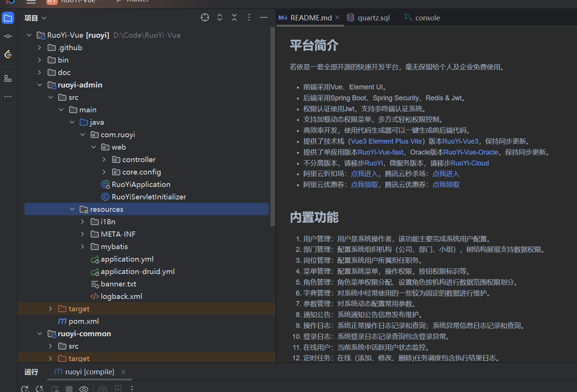Expand the META-INF folder
This screenshot has width=577, height=392.
tap(83, 234)
